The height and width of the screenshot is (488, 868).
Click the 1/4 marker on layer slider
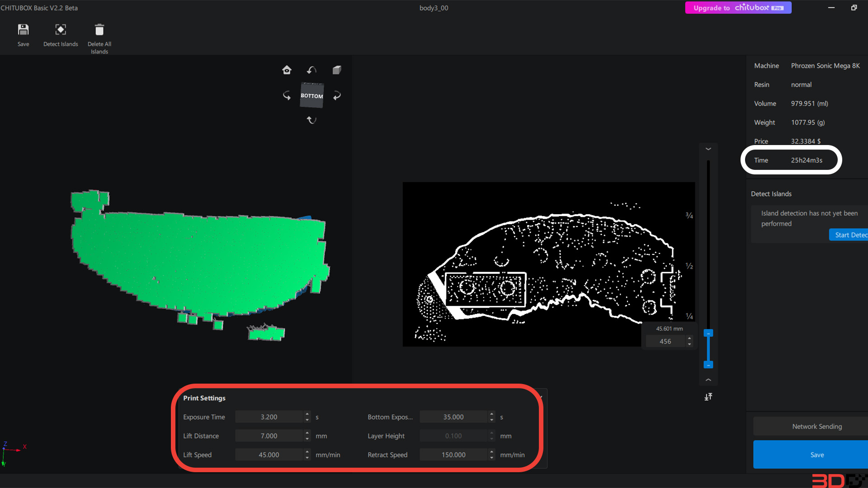coord(689,316)
